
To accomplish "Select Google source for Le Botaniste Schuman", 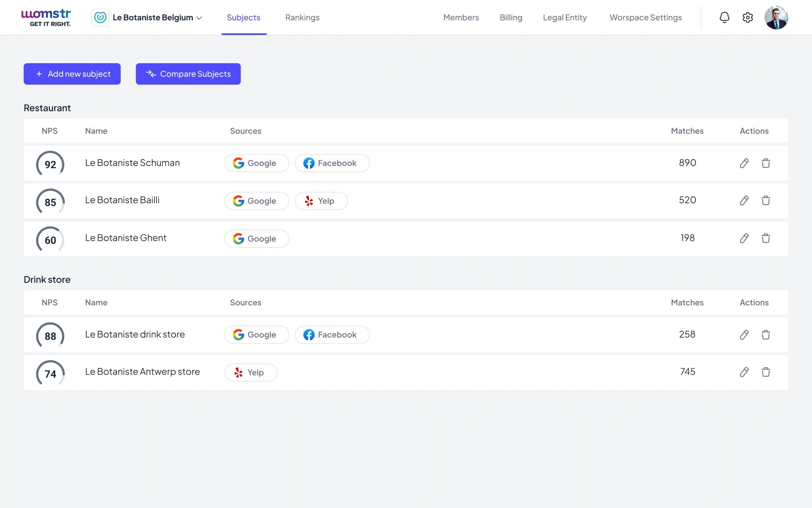I will pos(257,163).
